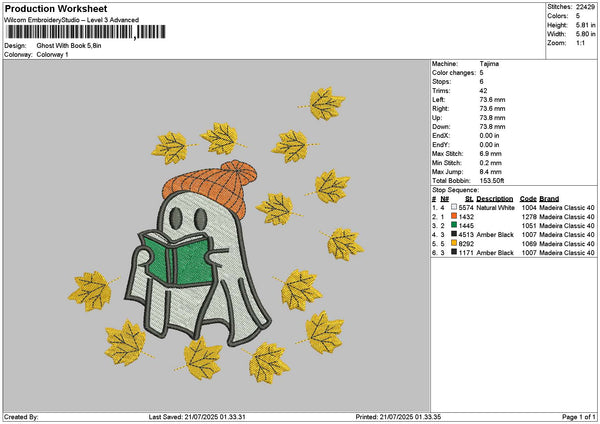Pick the green 1445 thread swatch
Screen dimensions: 600x424
click(x=454, y=225)
